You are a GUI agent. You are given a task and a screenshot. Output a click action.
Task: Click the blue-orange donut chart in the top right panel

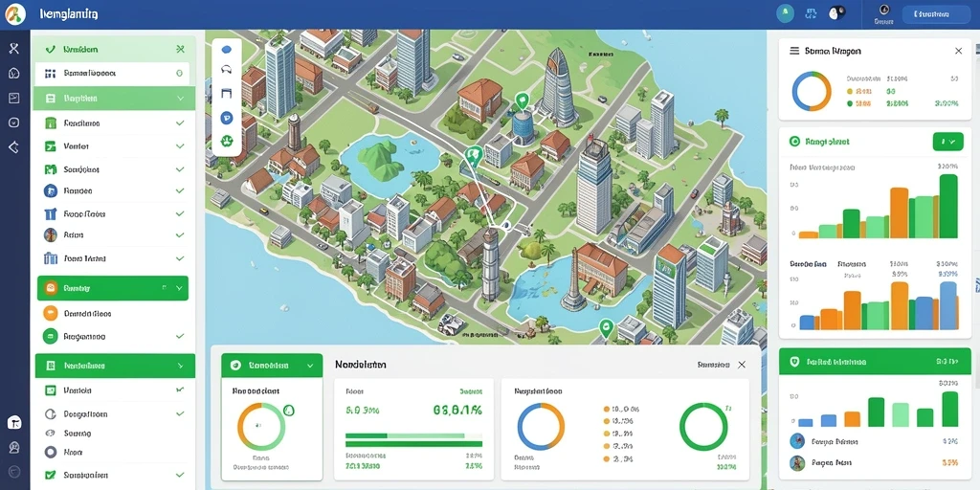coord(812,91)
